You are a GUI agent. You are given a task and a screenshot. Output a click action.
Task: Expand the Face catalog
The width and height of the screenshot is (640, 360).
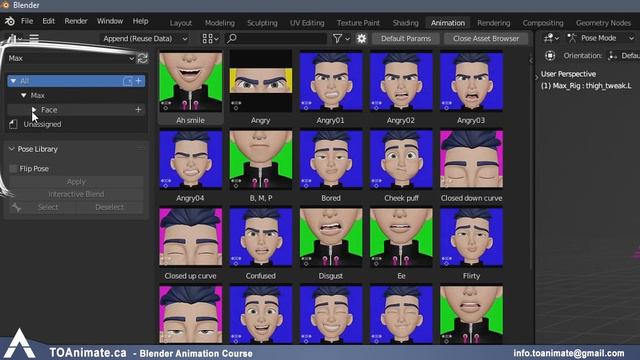pyautogui.click(x=34, y=109)
